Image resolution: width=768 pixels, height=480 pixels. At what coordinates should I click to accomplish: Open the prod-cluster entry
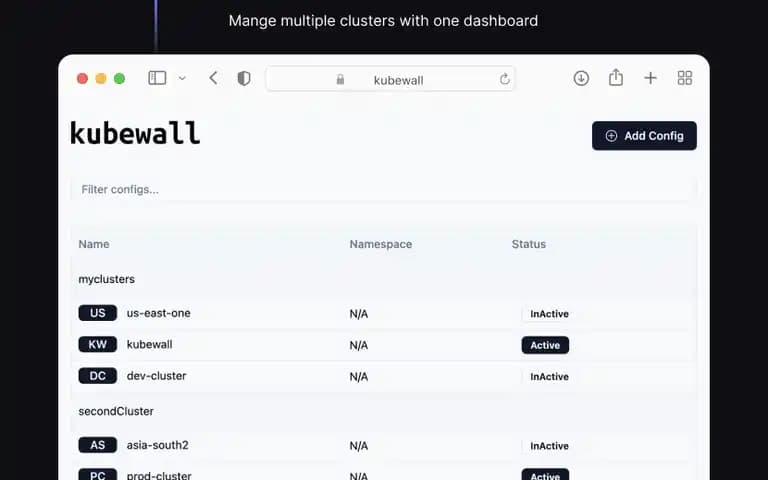pos(159,475)
